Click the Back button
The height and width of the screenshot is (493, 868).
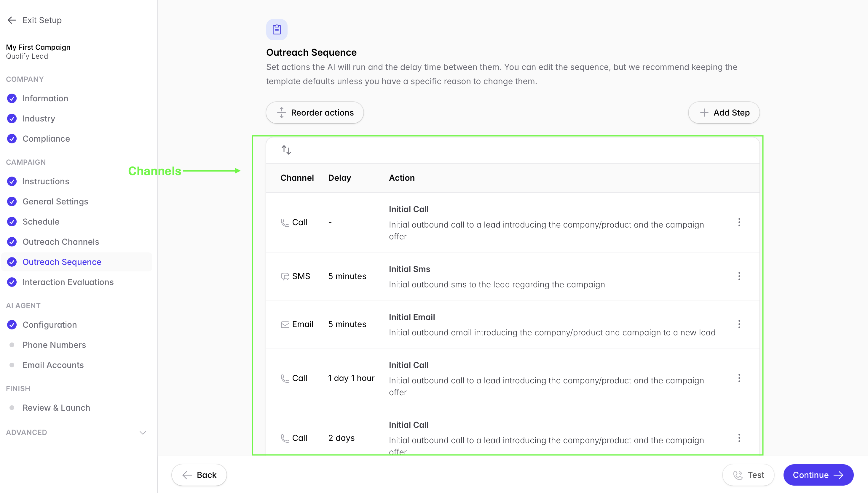(x=199, y=475)
